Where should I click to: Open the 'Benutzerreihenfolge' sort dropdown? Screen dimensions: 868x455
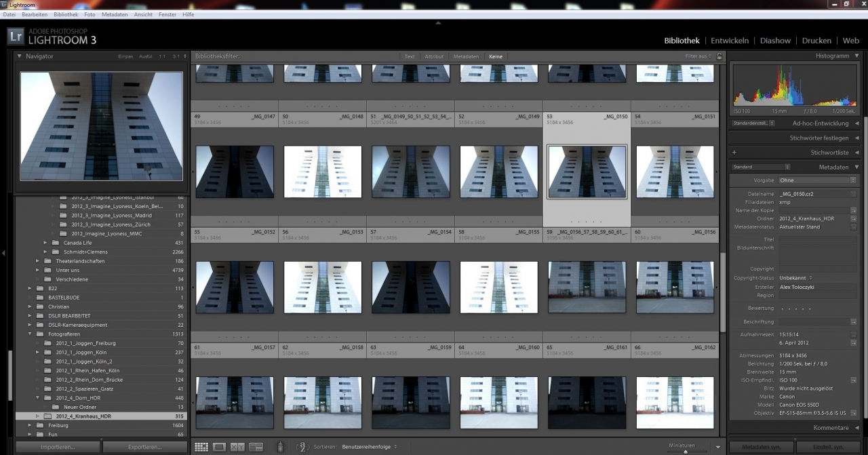(x=370, y=447)
